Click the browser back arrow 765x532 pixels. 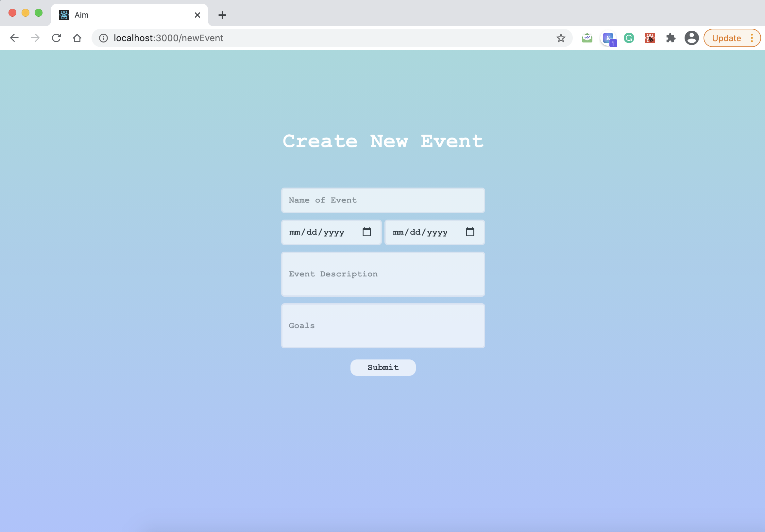tap(14, 38)
